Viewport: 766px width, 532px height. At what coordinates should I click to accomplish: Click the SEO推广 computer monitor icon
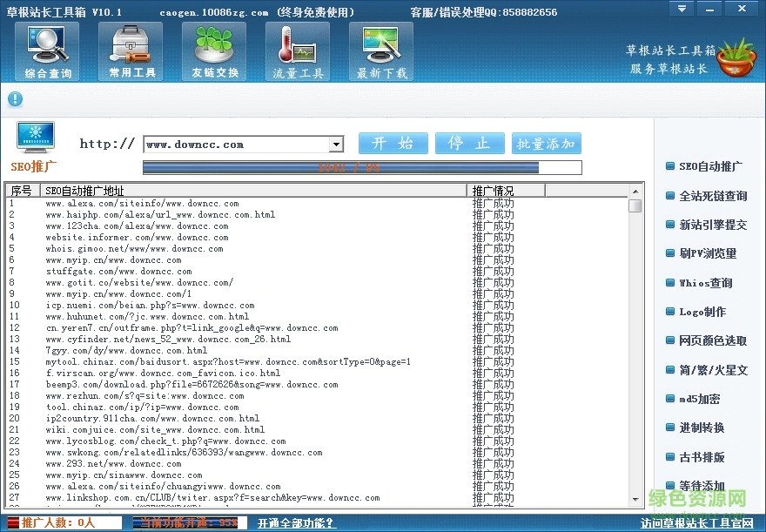36,138
